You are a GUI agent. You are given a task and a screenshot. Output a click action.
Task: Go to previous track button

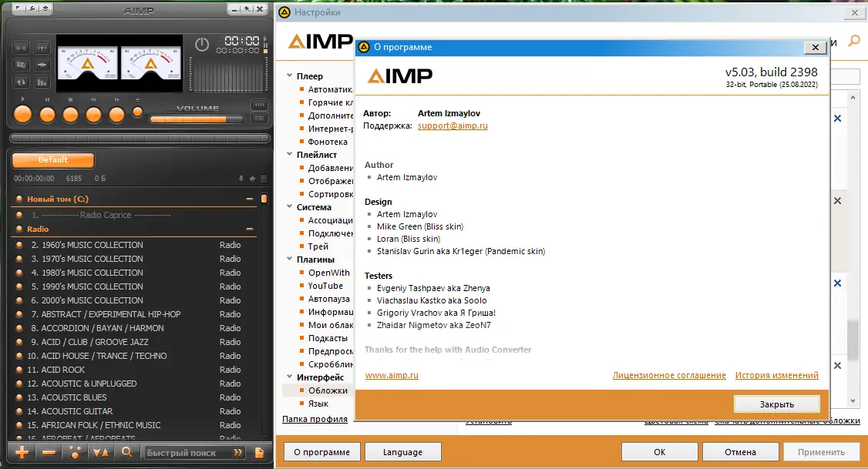93,115
